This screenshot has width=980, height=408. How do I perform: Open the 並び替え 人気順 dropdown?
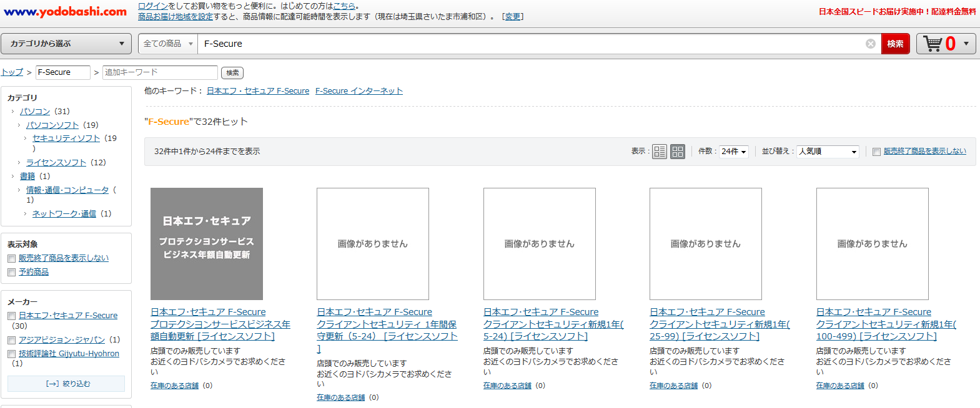(828, 152)
